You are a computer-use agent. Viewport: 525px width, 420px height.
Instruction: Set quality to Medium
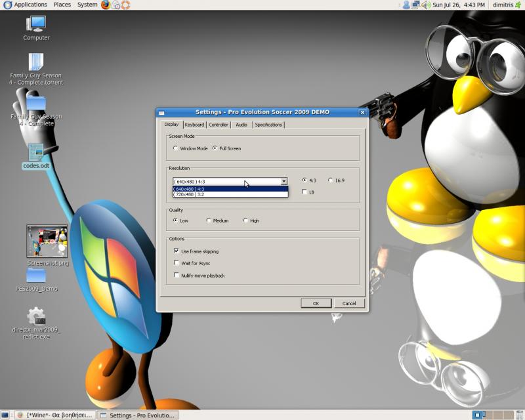[x=209, y=220]
